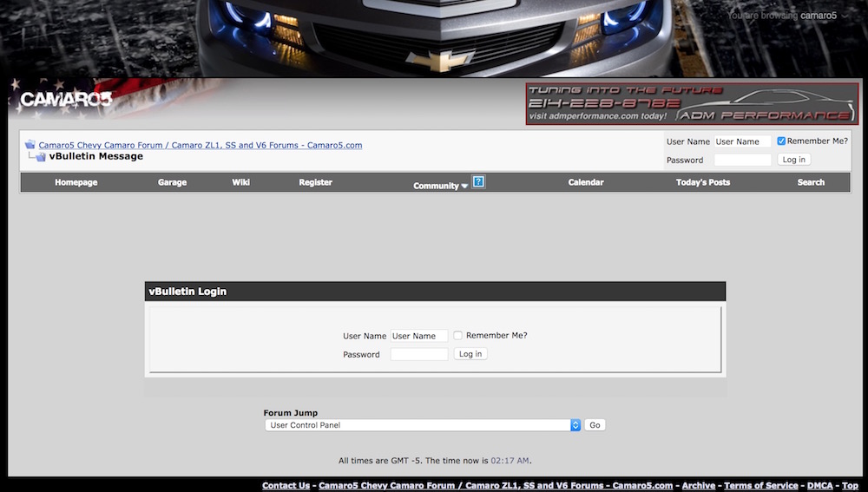Open the Camaro5.com forums footer link
Screen dimensions: 868x492
[496, 485]
